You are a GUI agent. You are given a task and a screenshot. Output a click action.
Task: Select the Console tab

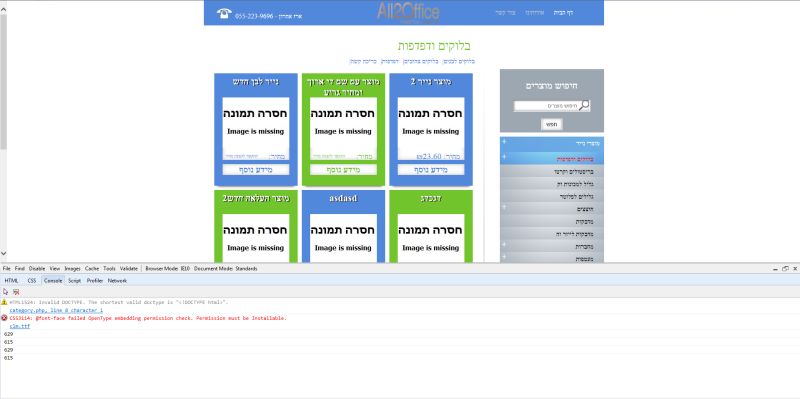coord(53,281)
